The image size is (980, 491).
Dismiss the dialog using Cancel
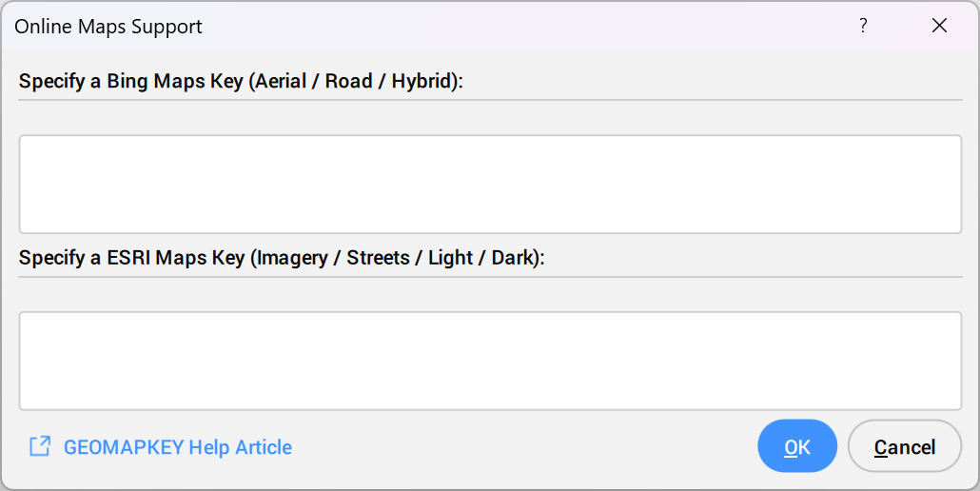(x=905, y=446)
